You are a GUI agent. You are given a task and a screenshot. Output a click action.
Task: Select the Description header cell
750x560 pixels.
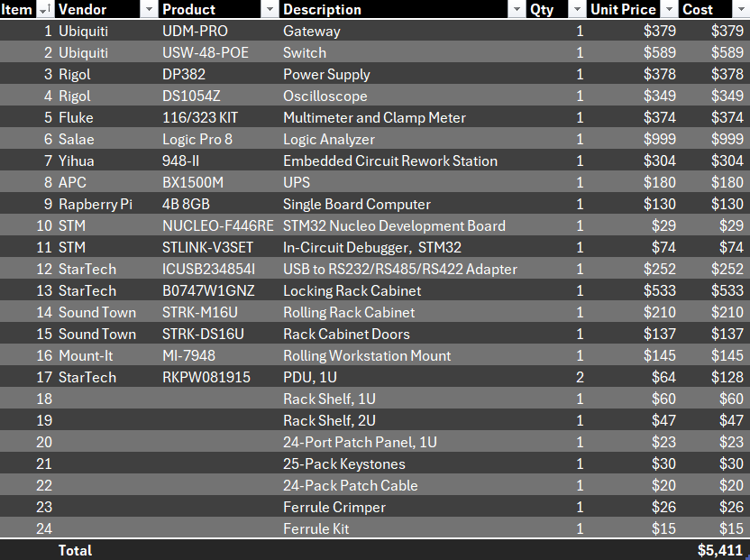[403, 9]
